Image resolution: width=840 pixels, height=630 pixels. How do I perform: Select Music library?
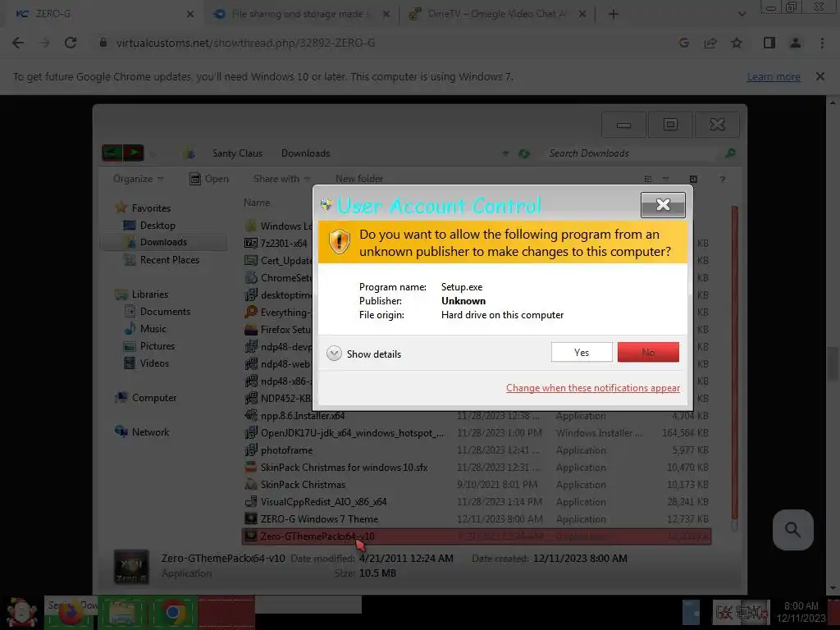pos(153,328)
